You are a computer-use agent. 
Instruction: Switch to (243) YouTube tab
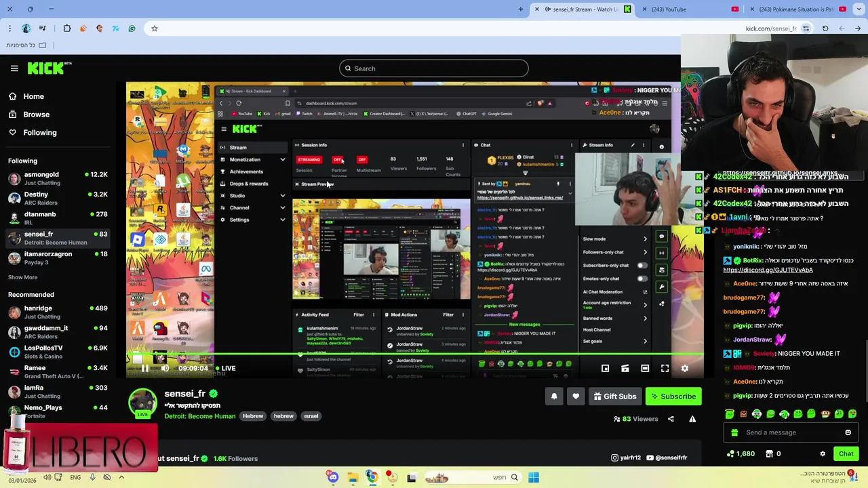point(692,9)
